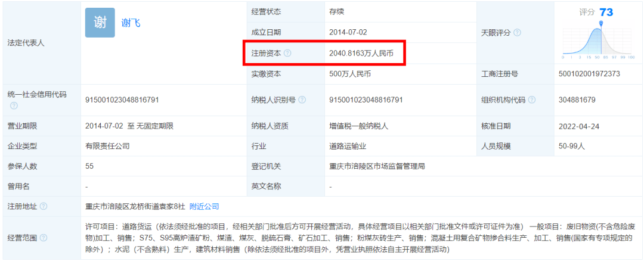Click the blue 谢 avatar icon

100,23
